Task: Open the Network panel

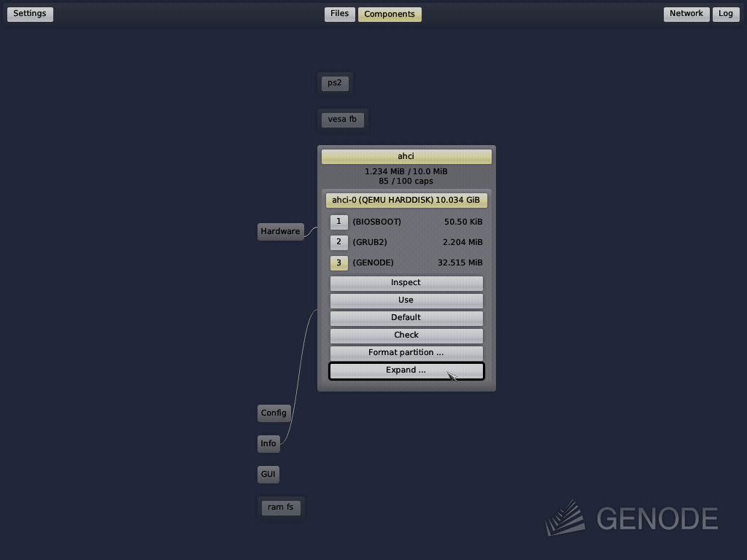Action: tap(685, 13)
